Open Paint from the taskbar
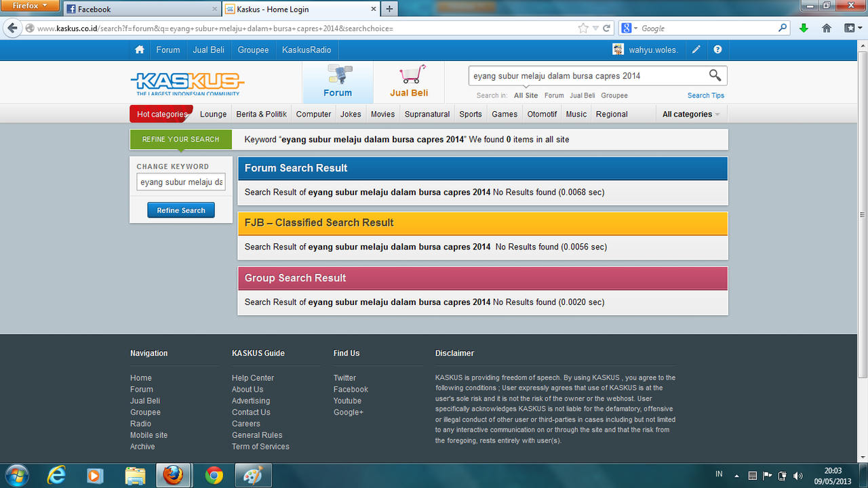The image size is (868, 488). pyautogui.click(x=254, y=475)
